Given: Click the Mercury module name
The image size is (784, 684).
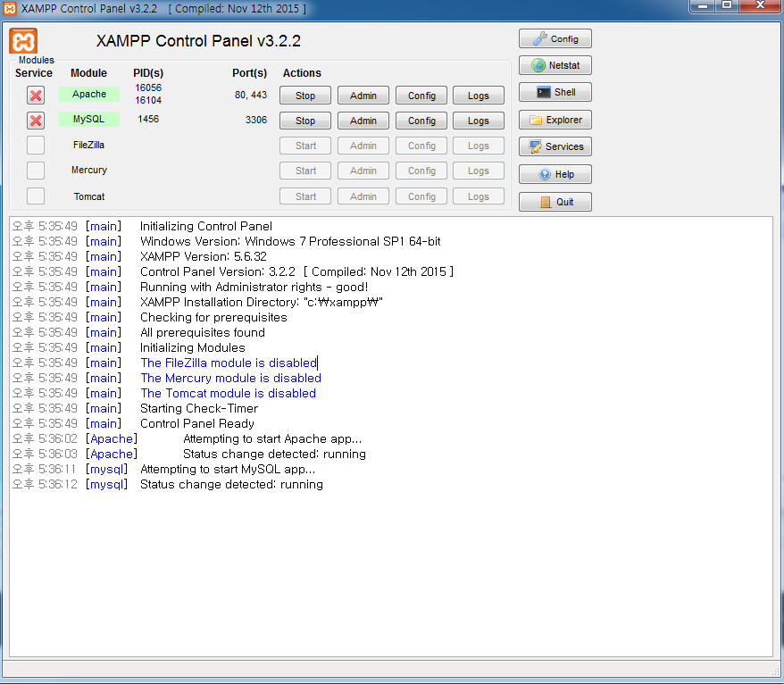Looking at the screenshot, I should click(x=89, y=170).
